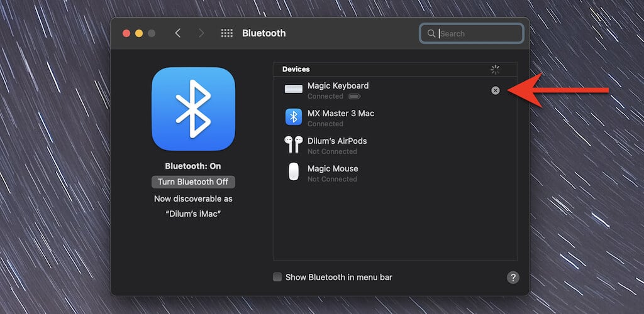Click the forward chevron in toolbar
Image resolution: width=644 pixels, height=314 pixels.
coord(201,33)
